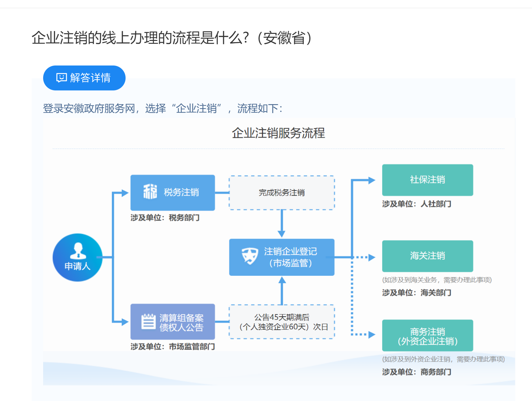Click the 公告45天期满后 dashed box
Viewport: 532px width, 401px height.
click(281, 322)
